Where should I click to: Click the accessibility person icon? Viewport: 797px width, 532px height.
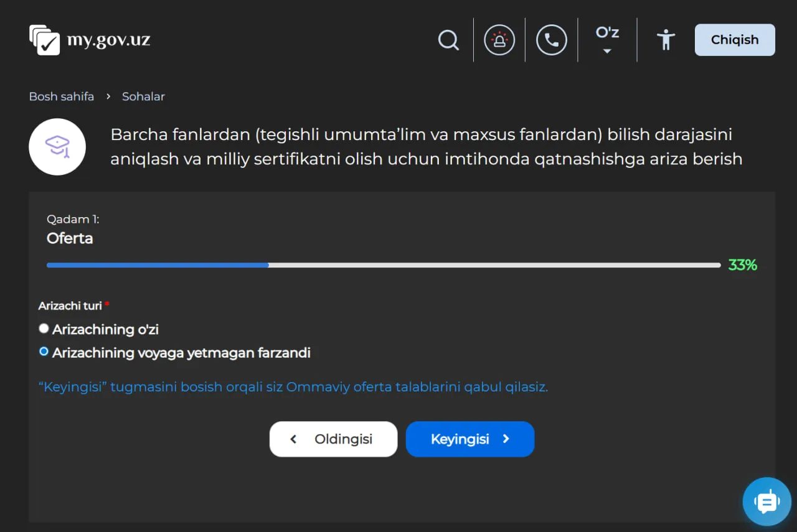point(666,39)
